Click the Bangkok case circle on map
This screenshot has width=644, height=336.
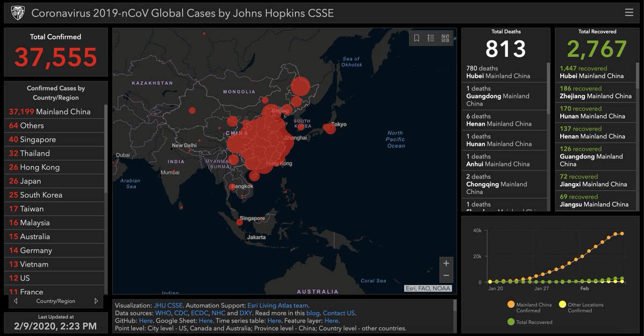232,187
